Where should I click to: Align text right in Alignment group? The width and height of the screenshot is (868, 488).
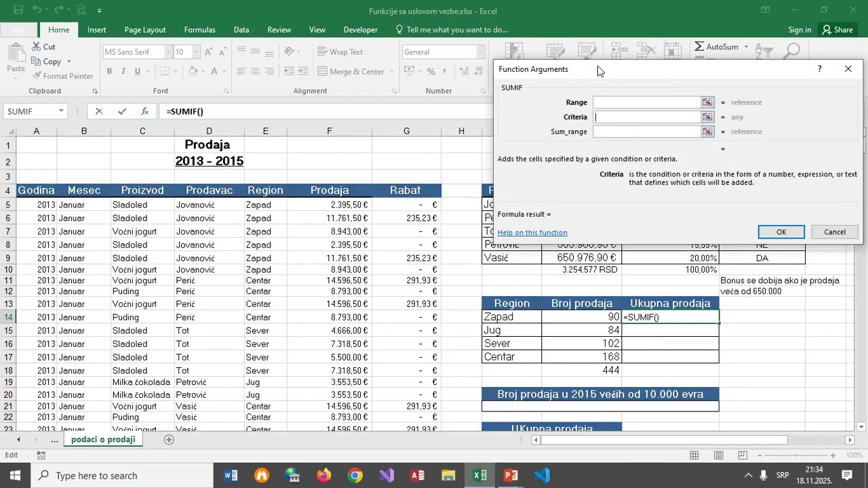click(x=269, y=71)
